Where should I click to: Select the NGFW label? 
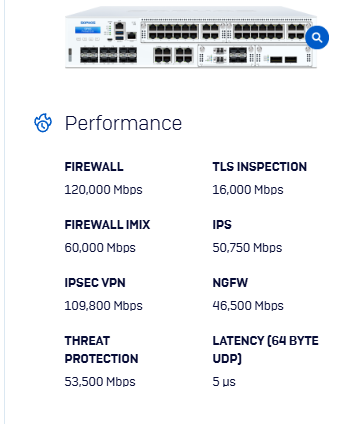coord(230,283)
